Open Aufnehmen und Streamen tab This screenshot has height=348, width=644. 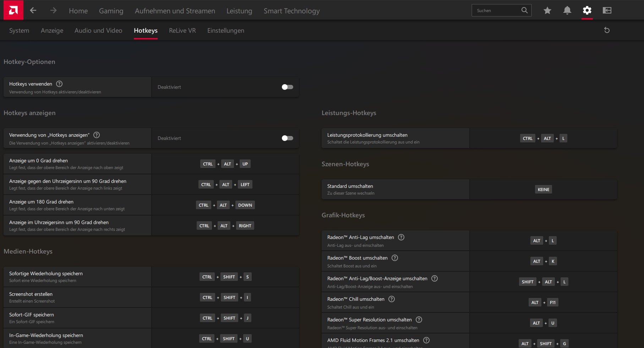(x=175, y=11)
